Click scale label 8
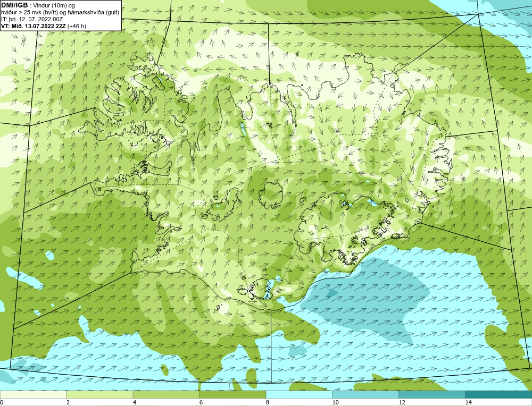 (268, 402)
